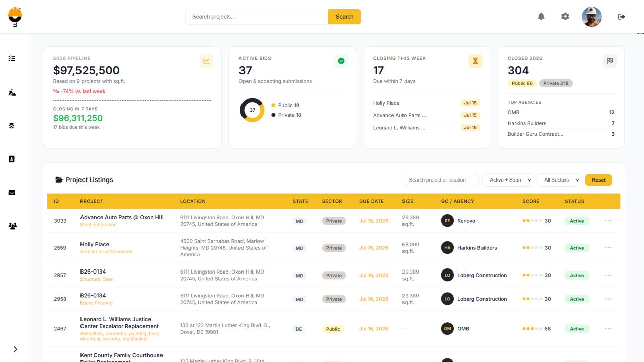Image resolution: width=644 pixels, height=362 pixels.
Task: Open the layers stack sidebar icon
Action: pyautogui.click(x=12, y=126)
